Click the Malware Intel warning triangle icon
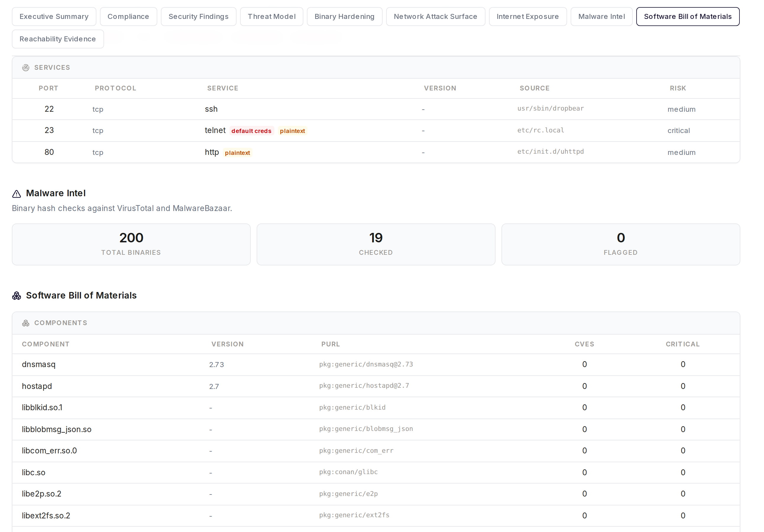 click(17, 194)
